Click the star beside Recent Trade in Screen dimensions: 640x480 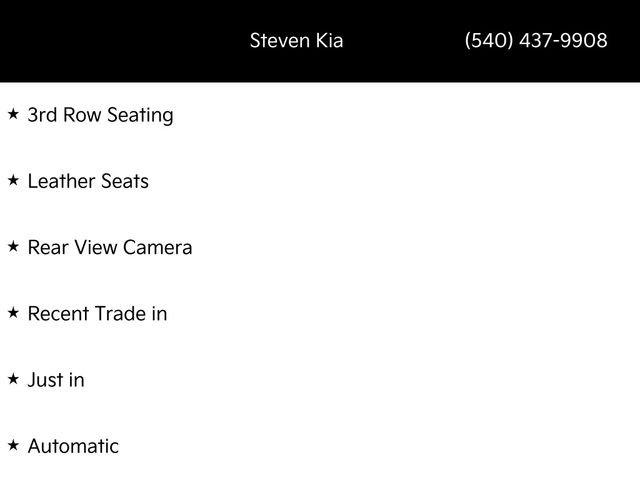[13, 313]
